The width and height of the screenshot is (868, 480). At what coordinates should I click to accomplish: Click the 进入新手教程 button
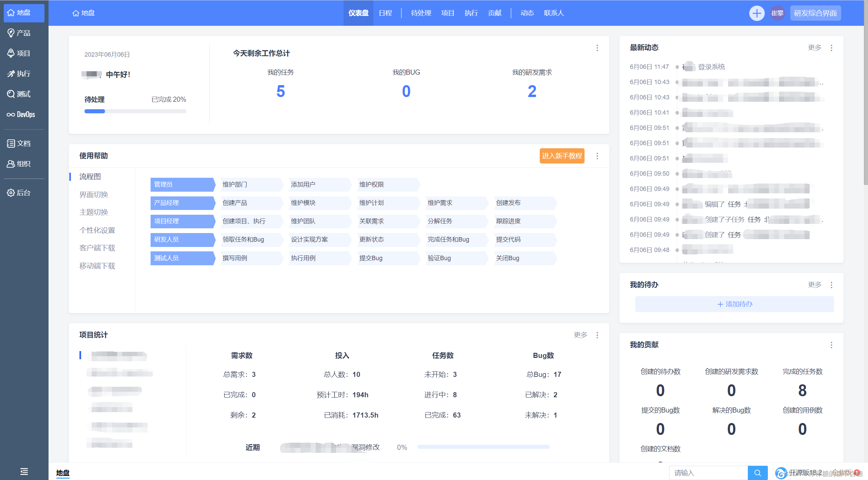(x=562, y=156)
